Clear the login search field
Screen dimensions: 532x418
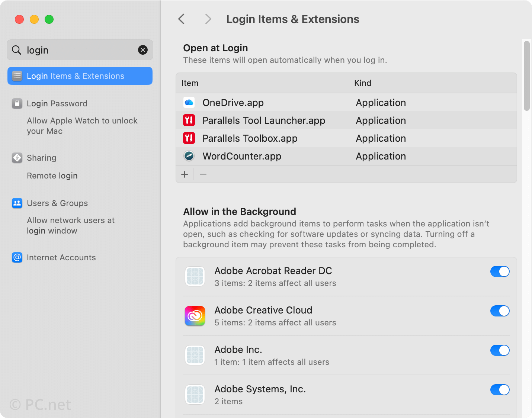[143, 50]
